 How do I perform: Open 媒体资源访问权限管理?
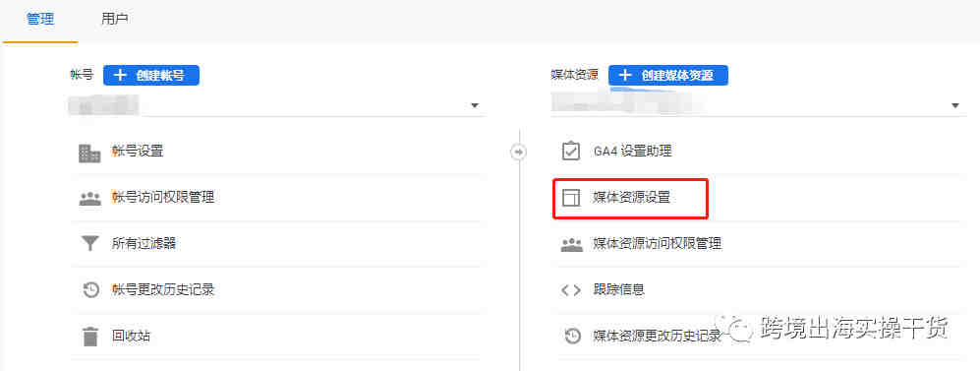tap(658, 244)
